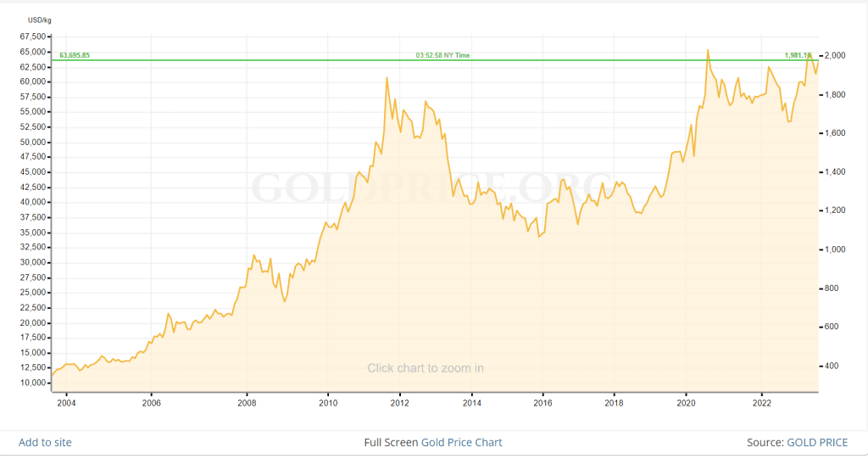Viewport: 868px width, 459px height.
Task: Click the green 1,981.16 price label
Action: 798,55
